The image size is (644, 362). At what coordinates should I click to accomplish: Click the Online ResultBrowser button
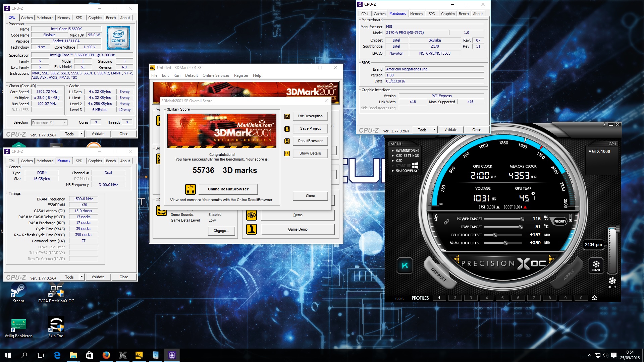coord(228,189)
